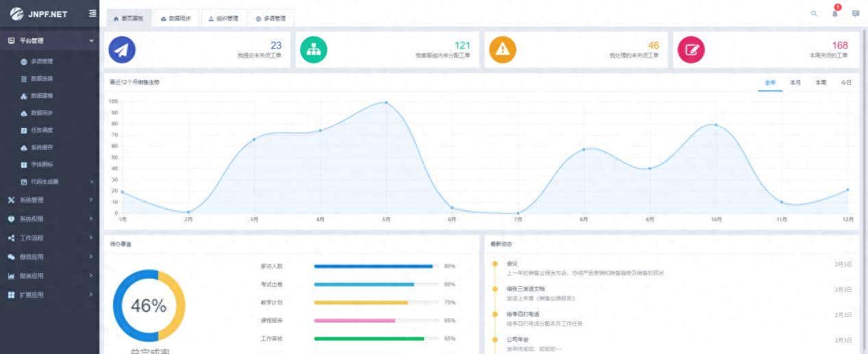The height and width of the screenshot is (354, 868).
Task: Switch to the 多语管理 tab
Action: tap(271, 18)
